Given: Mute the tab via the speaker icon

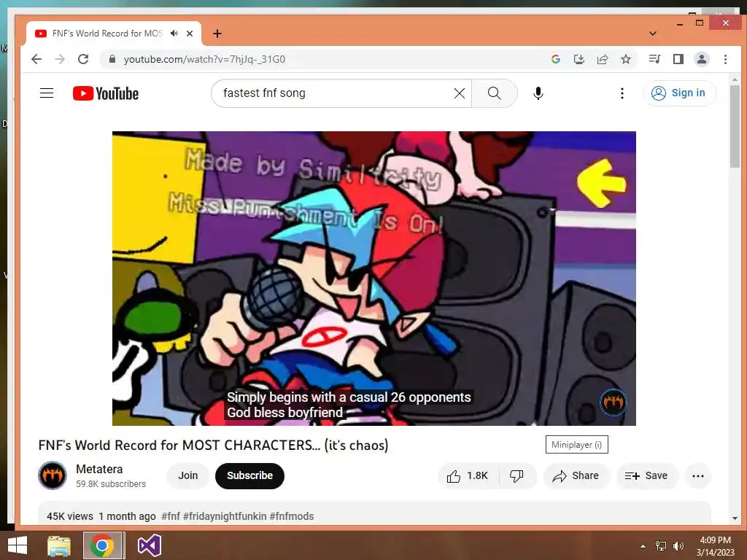Looking at the screenshot, I should pos(174,34).
